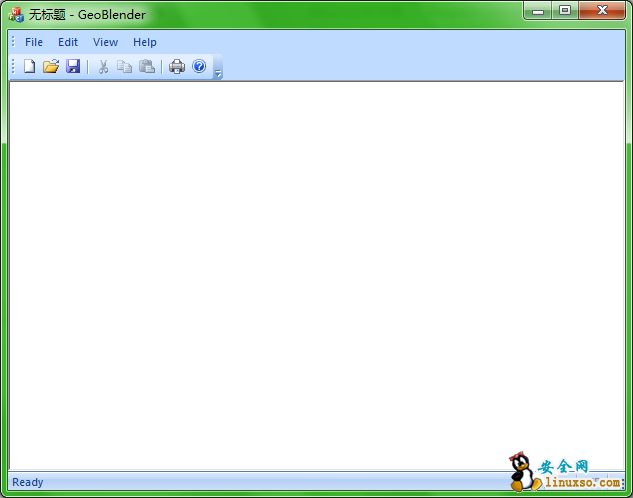Open the File menu

click(34, 42)
